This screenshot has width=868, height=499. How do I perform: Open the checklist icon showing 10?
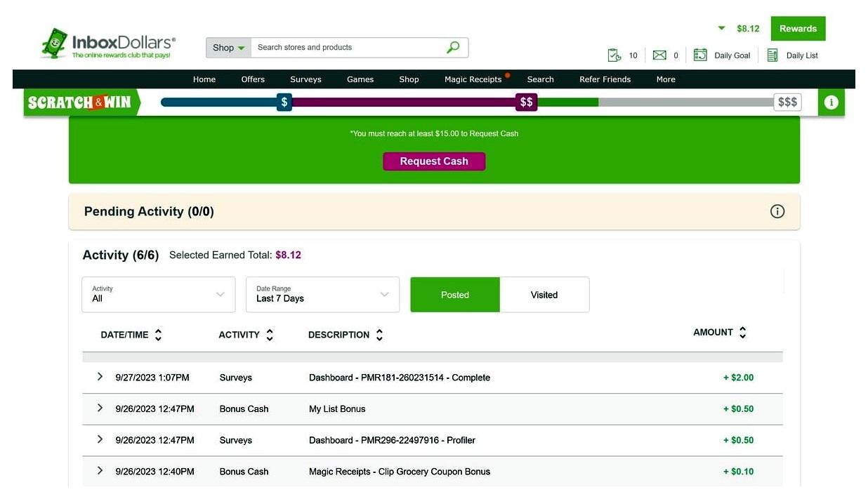(614, 55)
